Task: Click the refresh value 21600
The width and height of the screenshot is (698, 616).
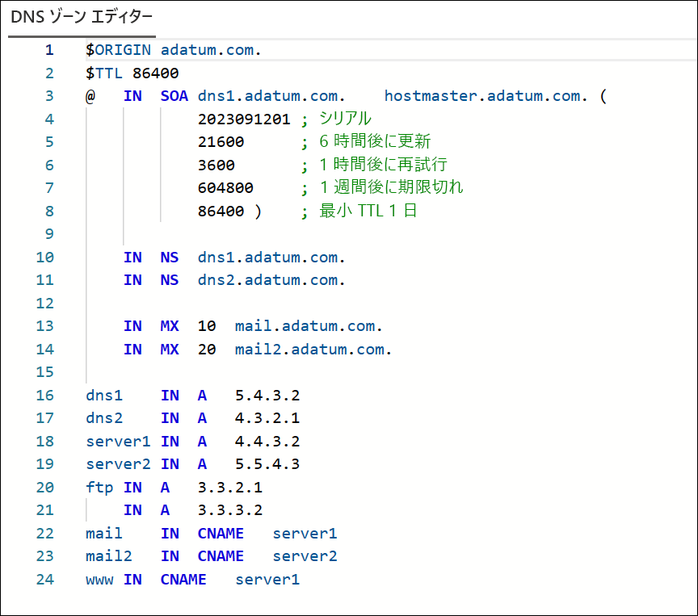Action: (x=221, y=142)
